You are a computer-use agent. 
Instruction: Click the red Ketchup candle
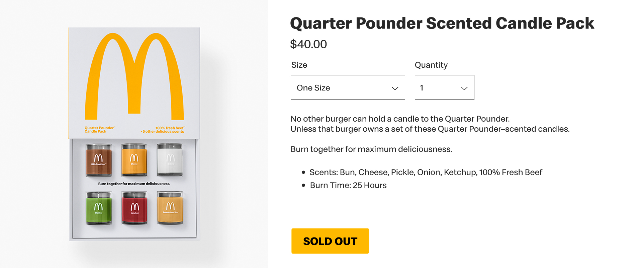[134, 208]
